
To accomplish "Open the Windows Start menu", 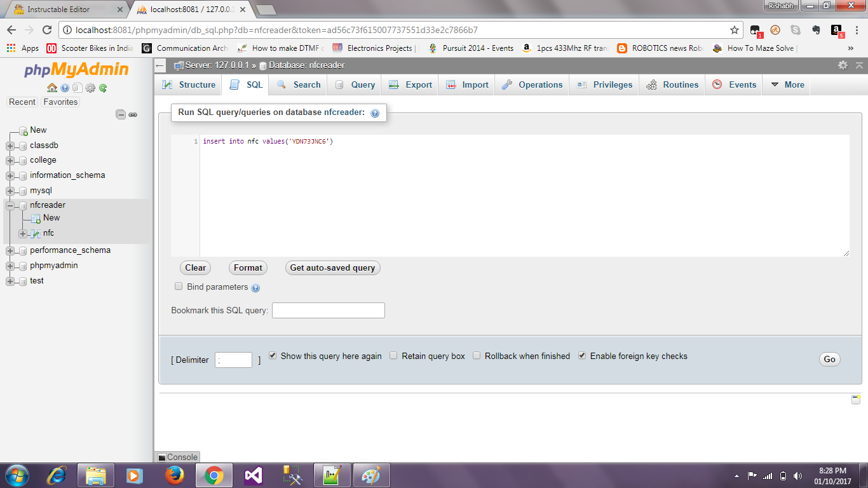I will point(16,475).
